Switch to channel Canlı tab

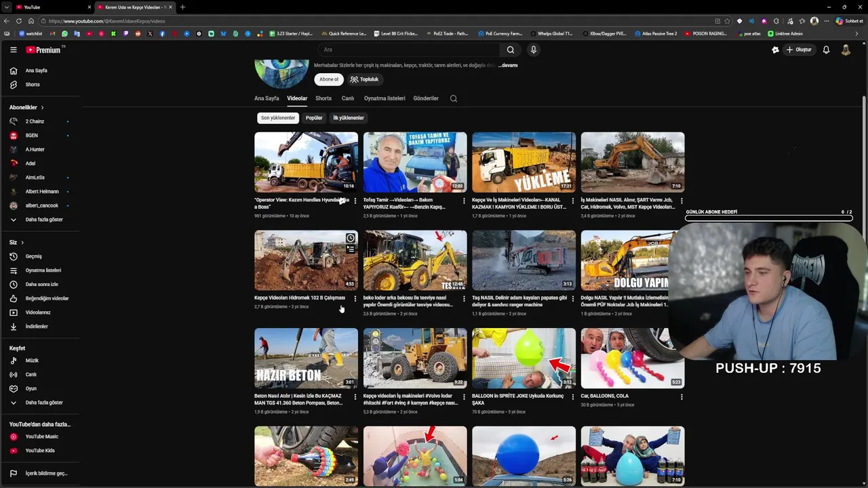[x=348, y=98]
